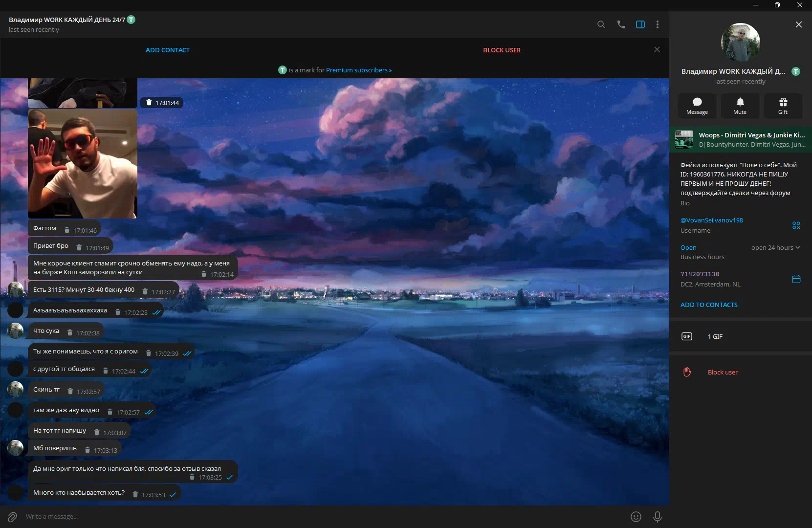Open the 1 GIF shared media item
Viewport: 812px width, 528px height.
click(715, 336)
